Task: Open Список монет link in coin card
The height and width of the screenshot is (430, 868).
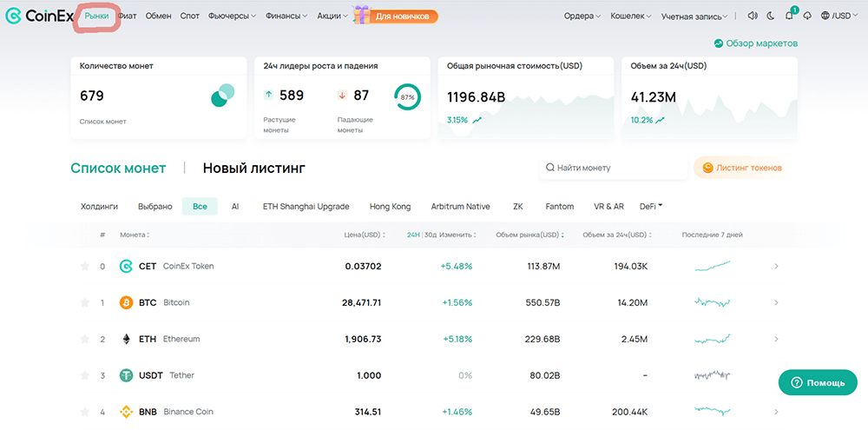Action: tap(103, 122)
